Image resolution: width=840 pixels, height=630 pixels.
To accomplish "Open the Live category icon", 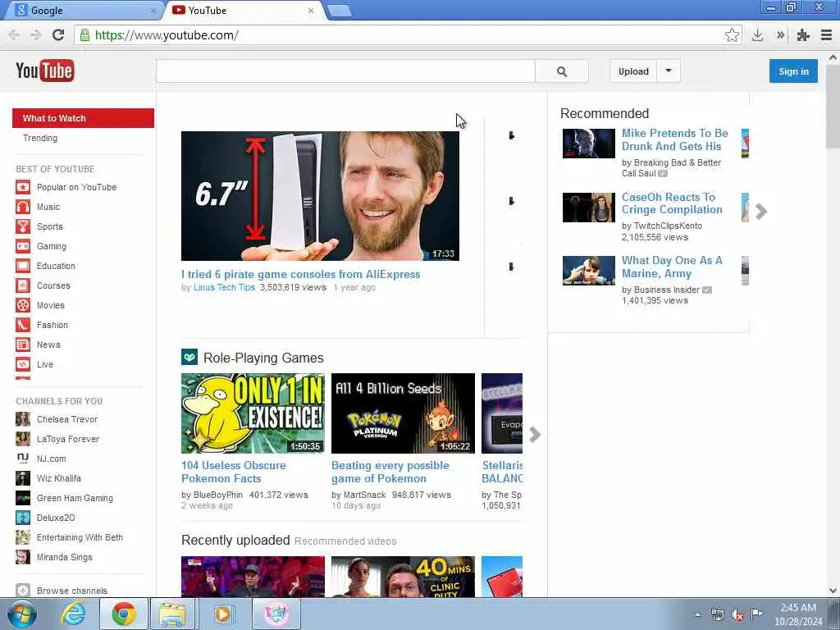I will tap(22, 364).
